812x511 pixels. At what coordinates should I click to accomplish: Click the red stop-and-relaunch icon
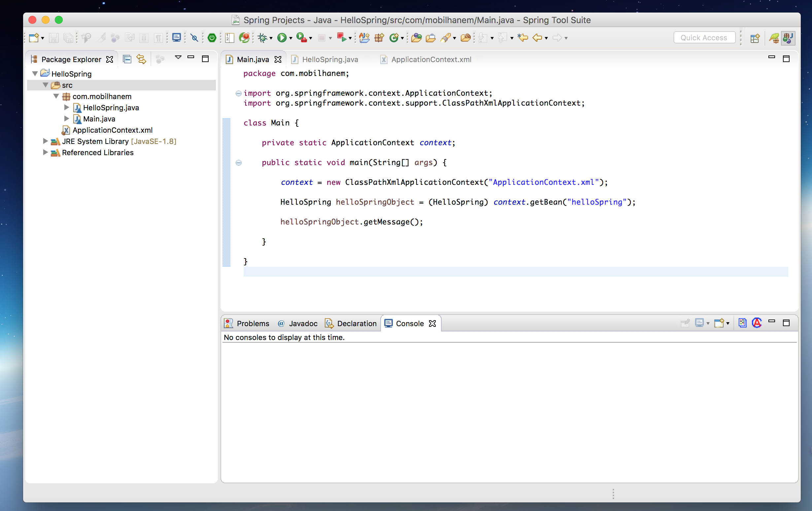click(342, 37)
